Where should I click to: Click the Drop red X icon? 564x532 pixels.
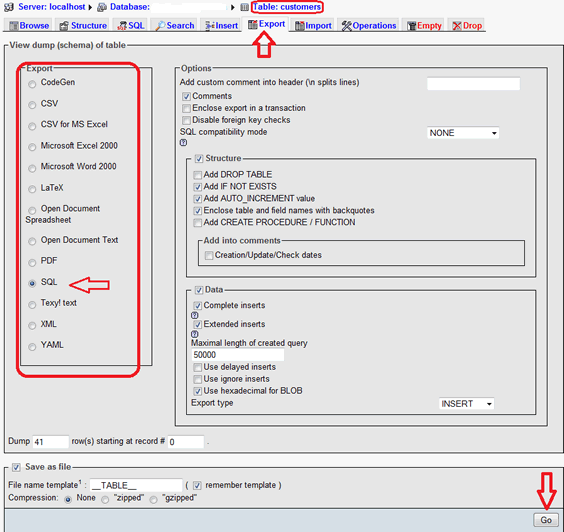457,26
